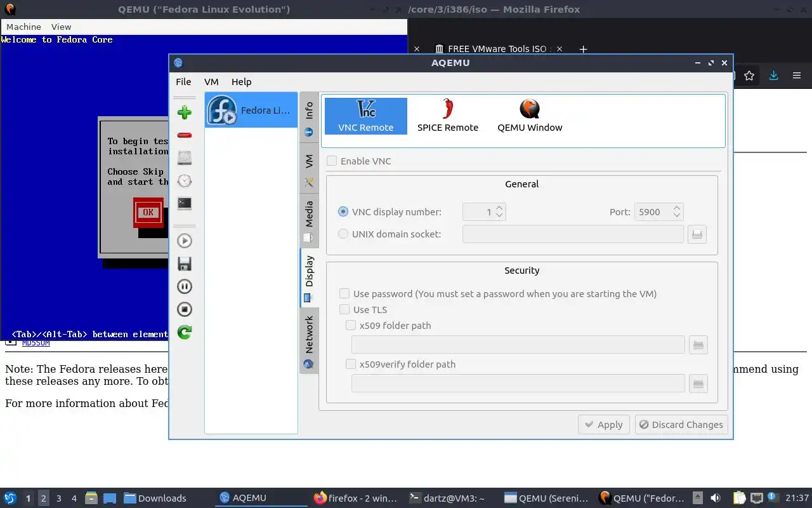Image resolution: width=812 pixels, height=508 pixels.
Task: Switch to the Media tab
Action: pyautogui.click(x=309, y=221)
